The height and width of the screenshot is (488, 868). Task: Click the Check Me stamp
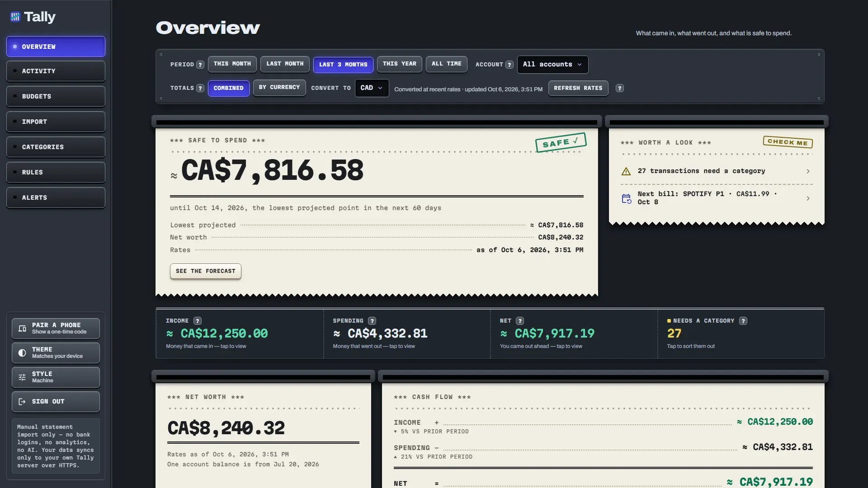[788, 142]
